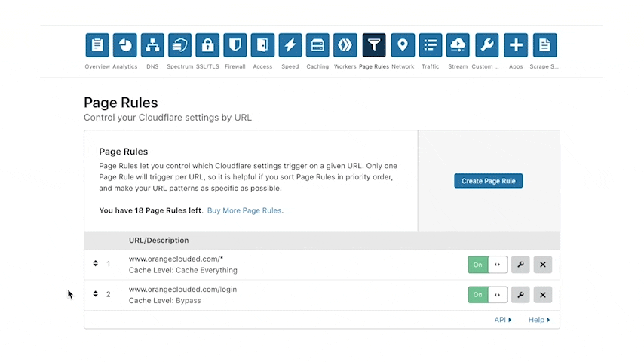This screenshot has width=644, height=362.
Task: Open the DNS network tree icon
Action: (x=152, y=45)
